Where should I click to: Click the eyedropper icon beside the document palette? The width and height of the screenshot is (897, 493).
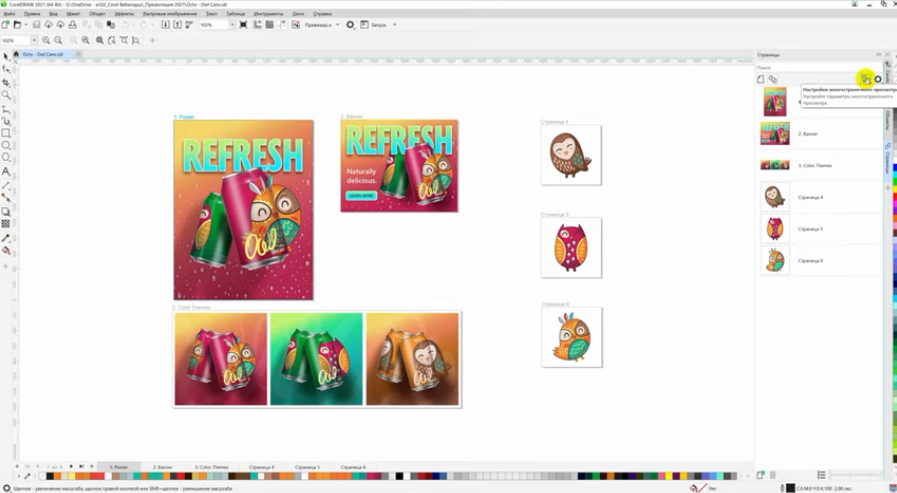[x=27, y=476]
